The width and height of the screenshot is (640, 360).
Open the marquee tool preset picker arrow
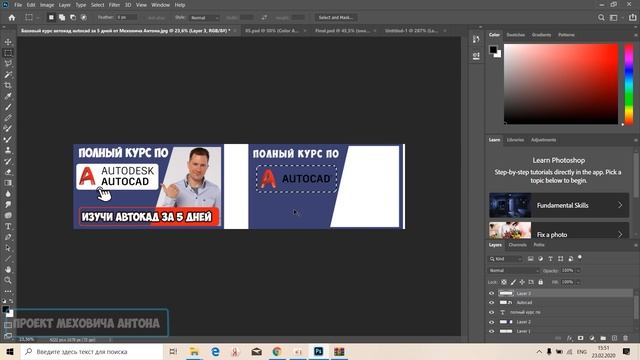click(x=38, y=18)
